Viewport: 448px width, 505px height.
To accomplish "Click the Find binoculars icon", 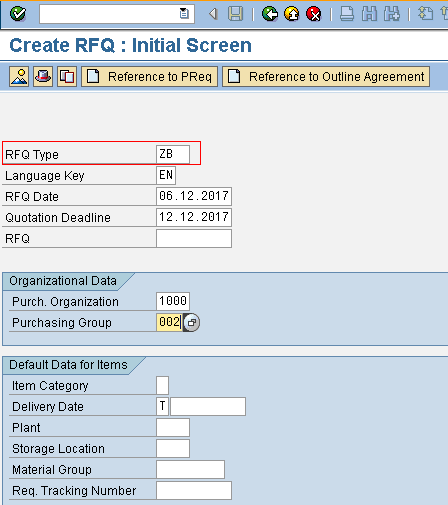I will pos(369,14).
